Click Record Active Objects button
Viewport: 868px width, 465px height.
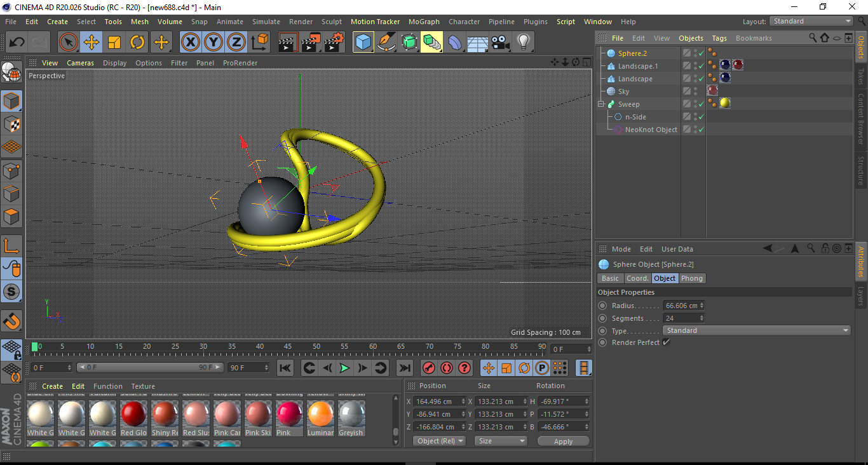429,368
